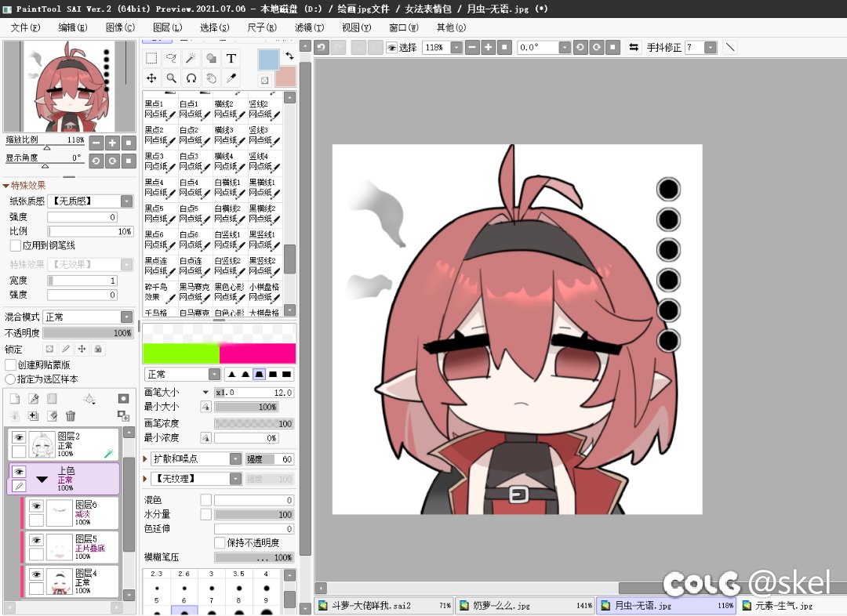Open the 0.0° rotation angle dropdown
This screenshot has width=847, height=616.
coord(565,48)
